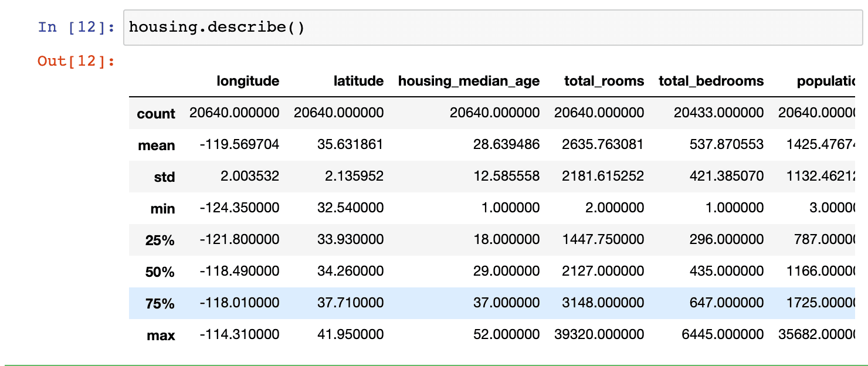
Task: Click the highlighted 75% row label
Action: click(160, 304)
